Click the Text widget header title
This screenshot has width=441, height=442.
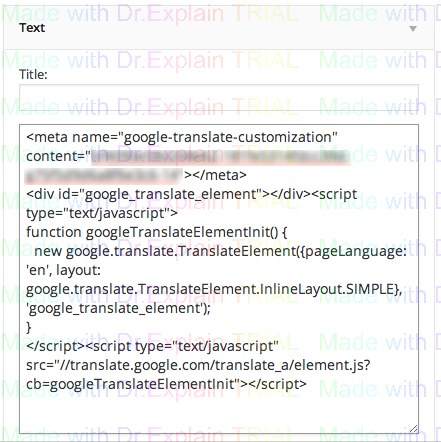click(x=32, y=28)
